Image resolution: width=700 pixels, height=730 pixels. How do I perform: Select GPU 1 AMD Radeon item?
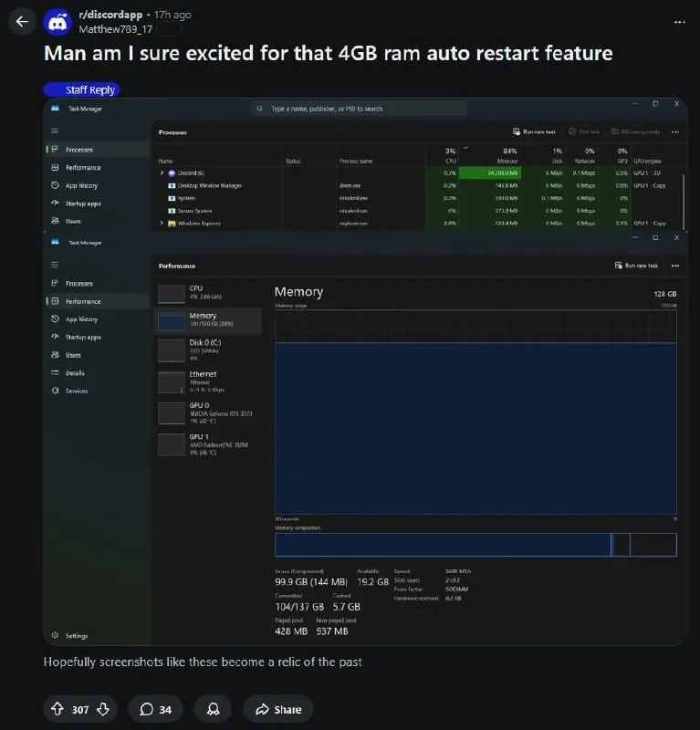(208, 444)
